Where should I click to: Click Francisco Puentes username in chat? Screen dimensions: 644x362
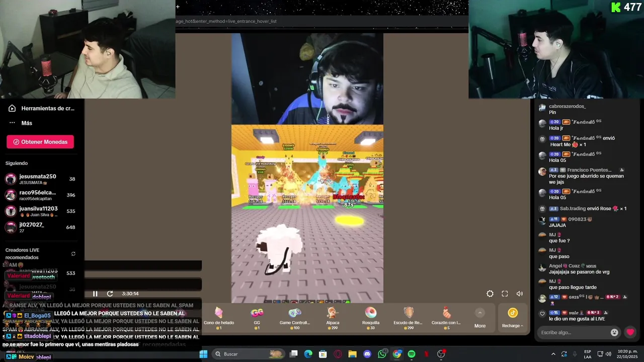(x=589, y=170)
